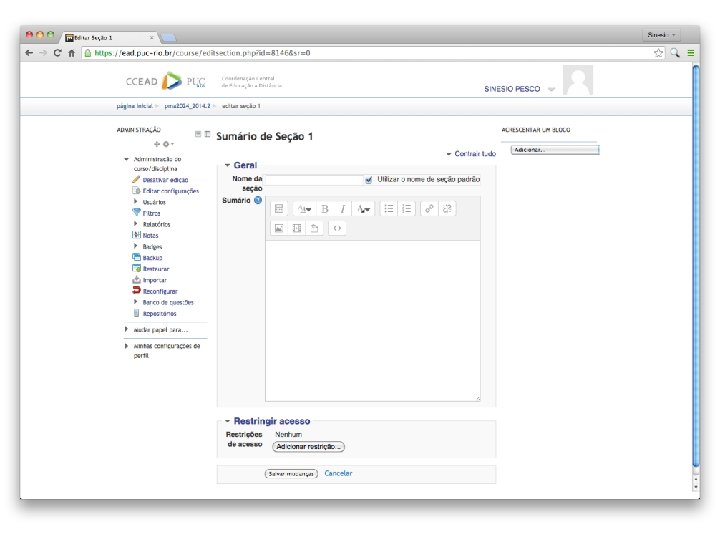
Task: Dock the Administração block
Action: coord(207,134)
